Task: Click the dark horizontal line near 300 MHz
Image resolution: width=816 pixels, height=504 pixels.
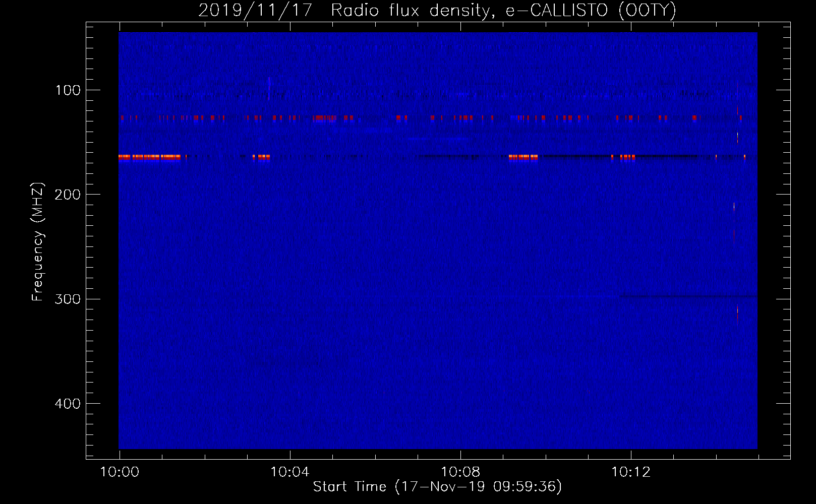Action: point(688,296)
